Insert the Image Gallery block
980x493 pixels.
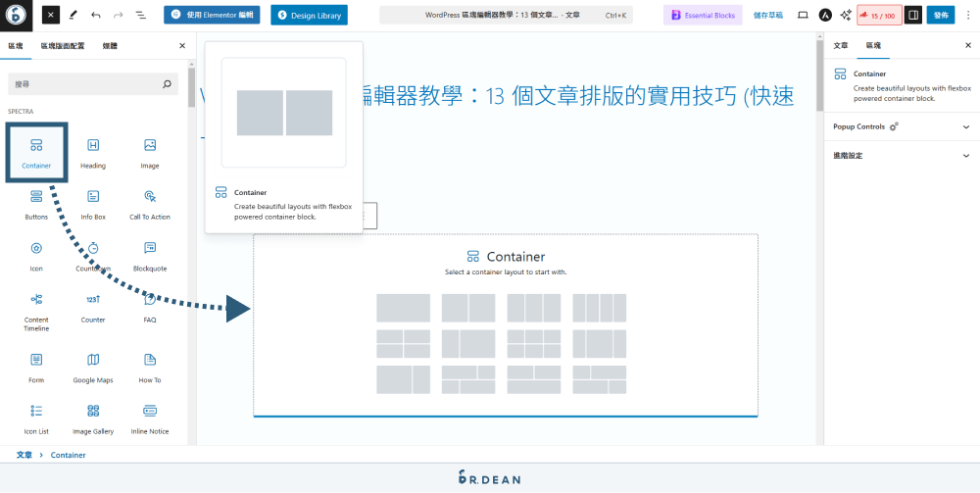click(x=93, y=419)
